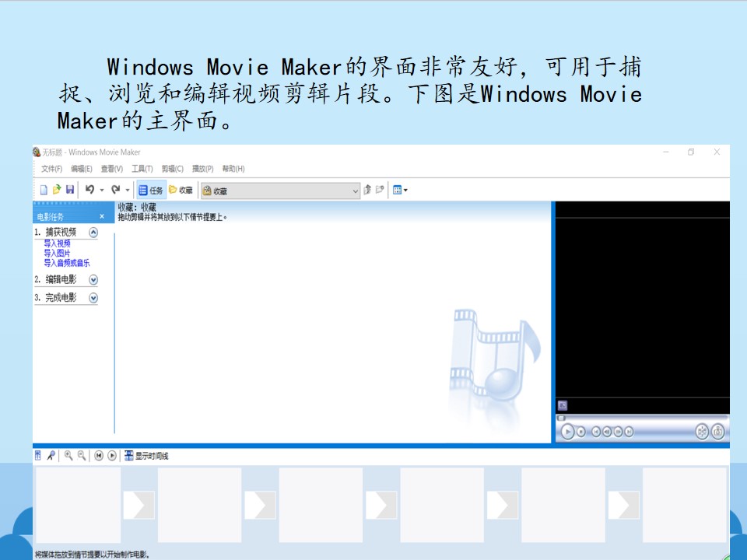Click the 导入视频 link
The height and width of the screenshot is (560, 747).
click(x=57, y=243)
